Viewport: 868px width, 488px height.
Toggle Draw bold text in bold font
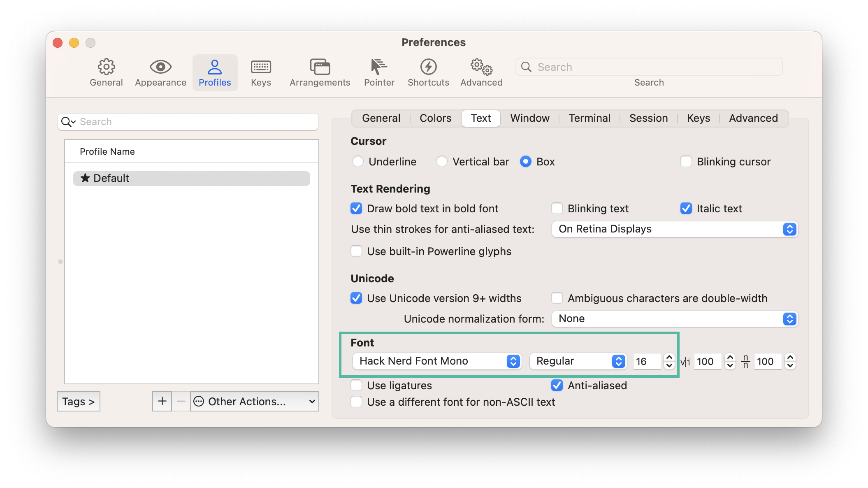(356, 209)
